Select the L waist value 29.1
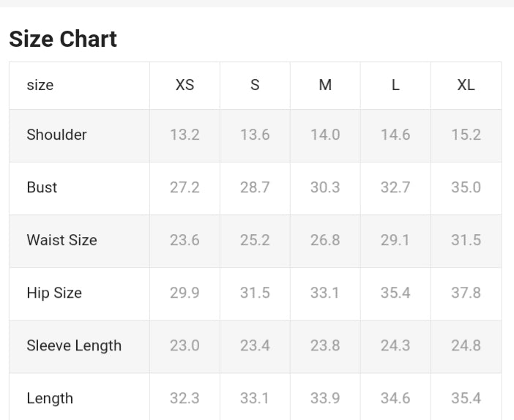Screen dimensions: 514x420 [x=395, y=240]
